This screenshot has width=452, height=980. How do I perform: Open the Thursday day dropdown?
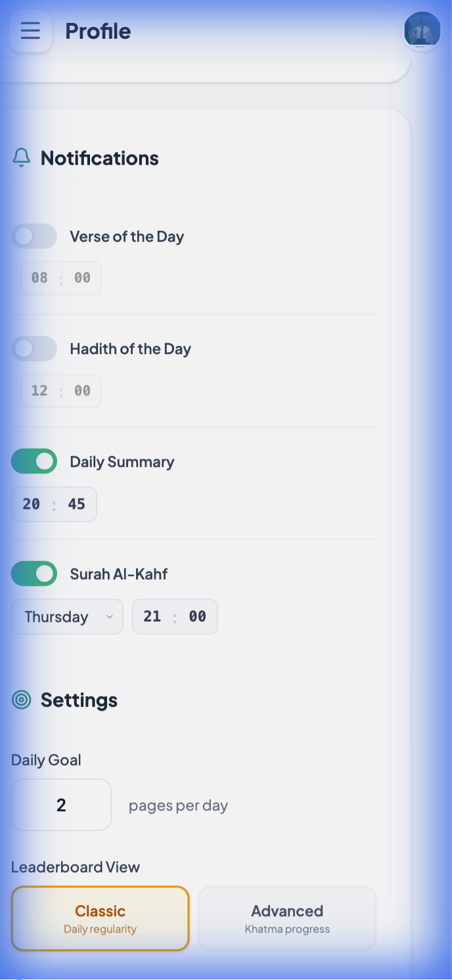[67, 617]
